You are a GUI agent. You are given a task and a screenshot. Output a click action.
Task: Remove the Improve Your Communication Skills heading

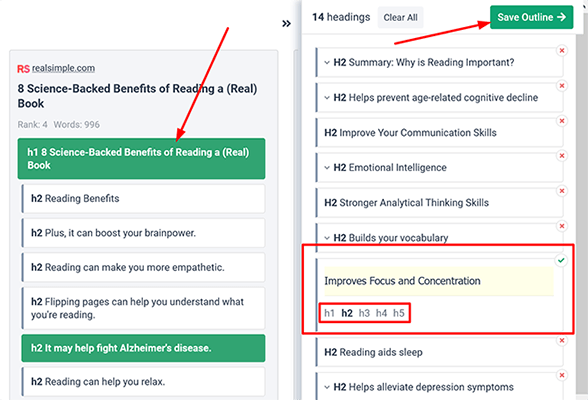tap(562, 121)
